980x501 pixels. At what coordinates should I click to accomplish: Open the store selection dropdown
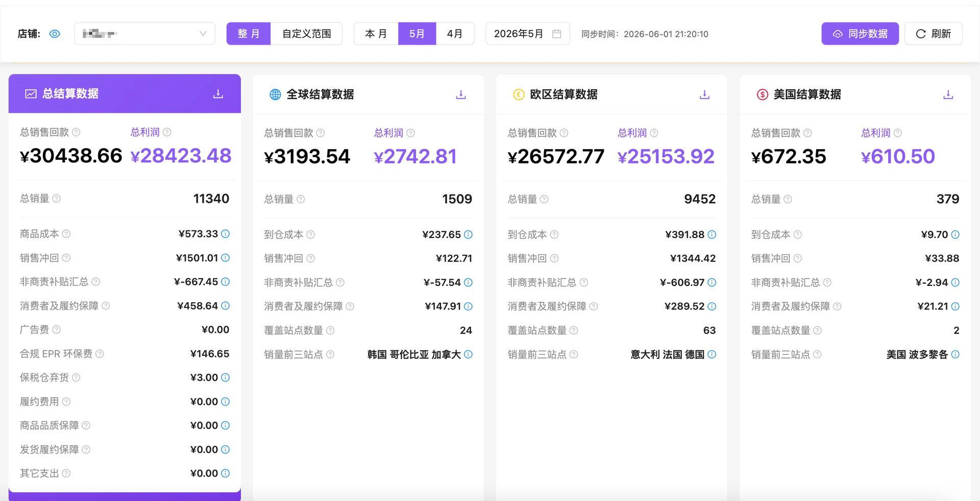pyautogui.click(x=144, y=34)
